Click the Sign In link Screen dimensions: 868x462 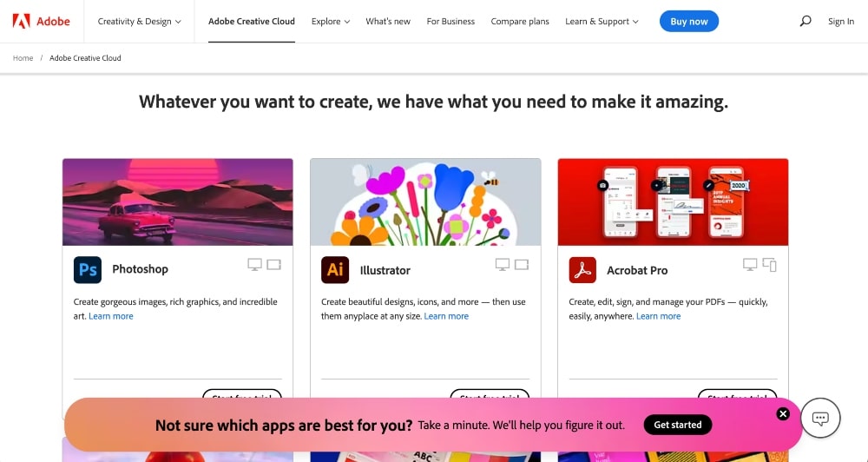tap(841, 22)
